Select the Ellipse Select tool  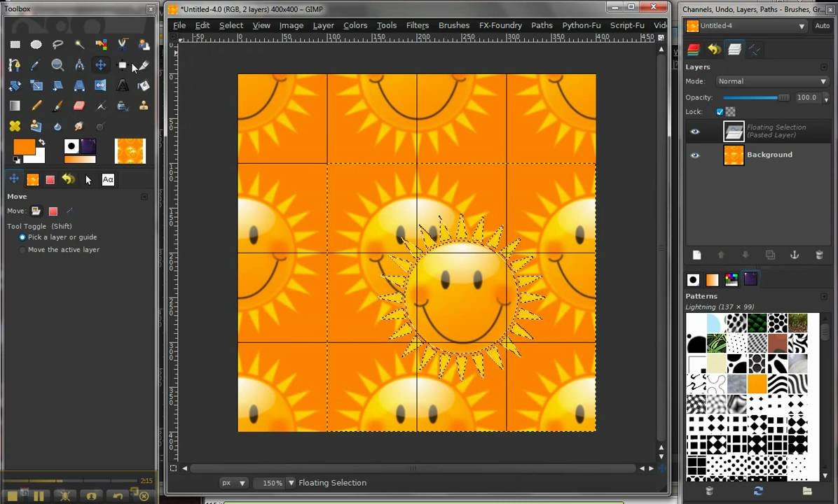pyautogui.click(x=36, y=44)
